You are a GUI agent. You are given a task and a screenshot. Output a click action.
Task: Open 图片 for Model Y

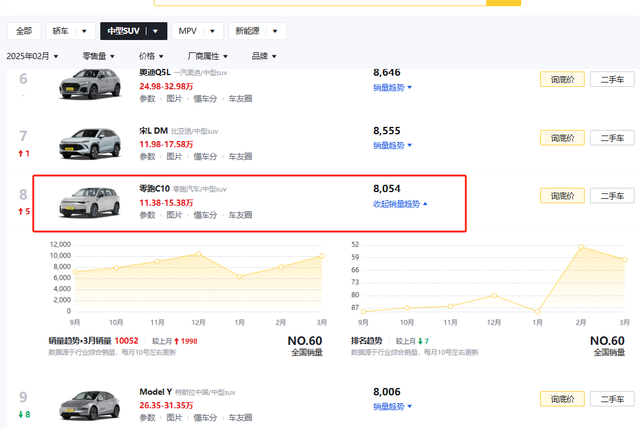click(x=174, y=418)
